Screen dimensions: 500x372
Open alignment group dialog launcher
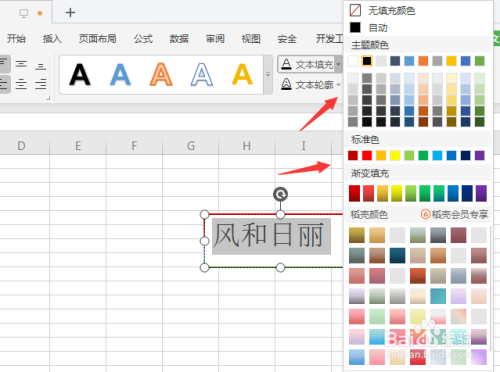48,98
